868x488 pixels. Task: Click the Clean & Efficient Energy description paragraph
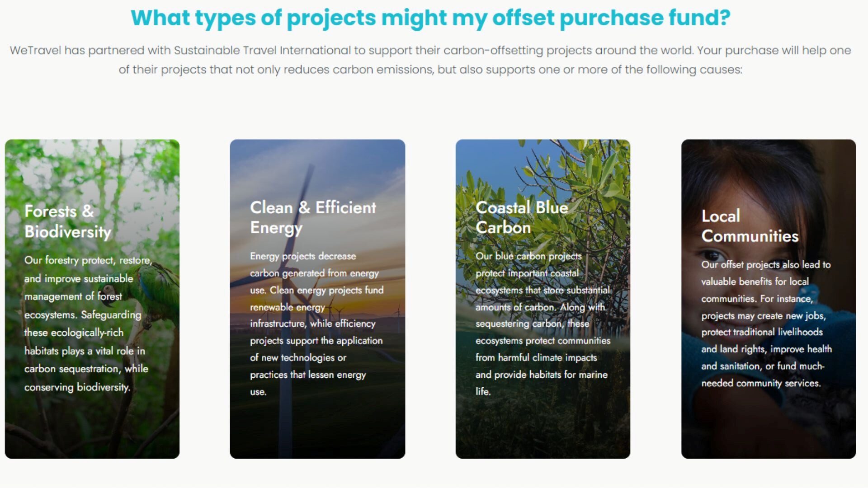click(x=316, y=324)
